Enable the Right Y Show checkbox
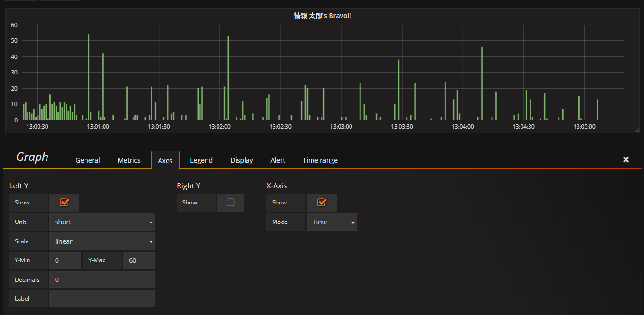This screenshot has width=644, height=315. tap(230, 203)
